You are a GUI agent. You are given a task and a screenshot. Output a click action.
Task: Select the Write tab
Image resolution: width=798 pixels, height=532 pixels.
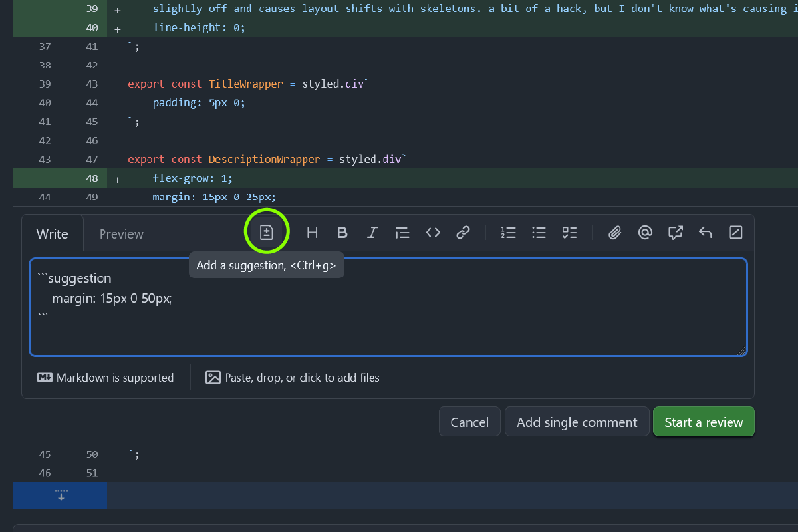[53, 234]
